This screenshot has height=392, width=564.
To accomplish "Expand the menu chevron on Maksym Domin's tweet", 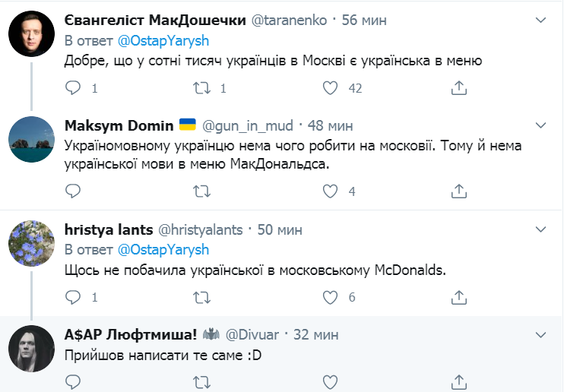I will [541, 125].
